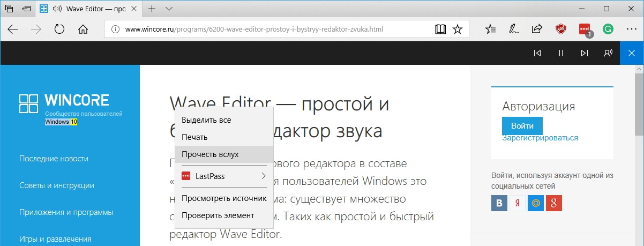Open the LastPass toolbar extension
This screenshot has height=246, width=644.
pyautogui.click(x=585, y=30)
